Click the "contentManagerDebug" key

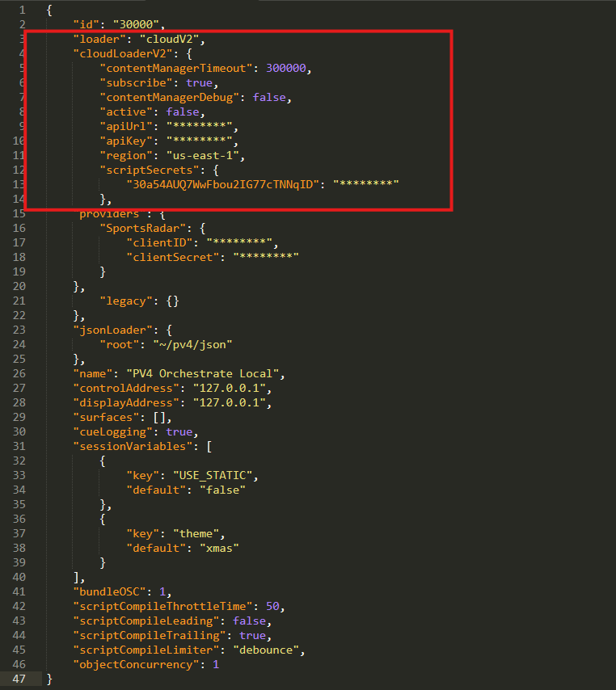170,97
